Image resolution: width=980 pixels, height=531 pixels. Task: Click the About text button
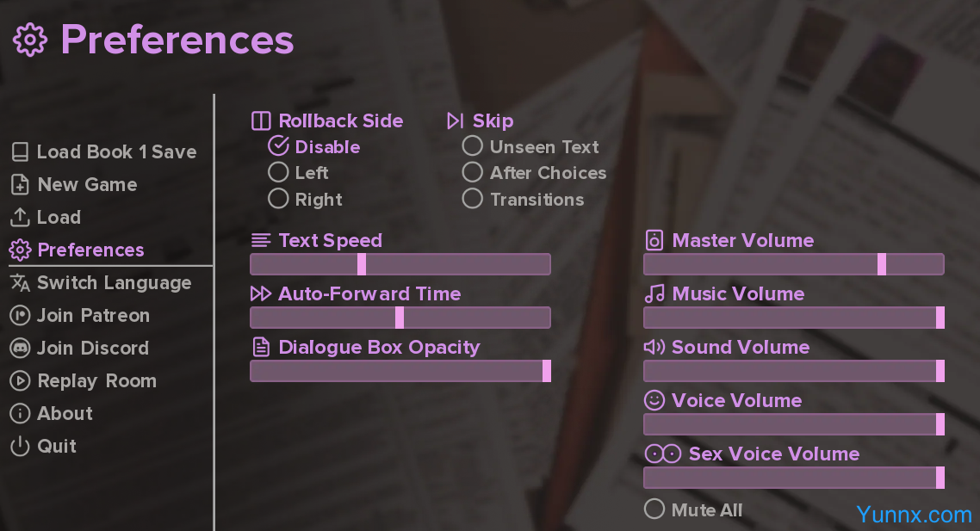click(65, 414)
